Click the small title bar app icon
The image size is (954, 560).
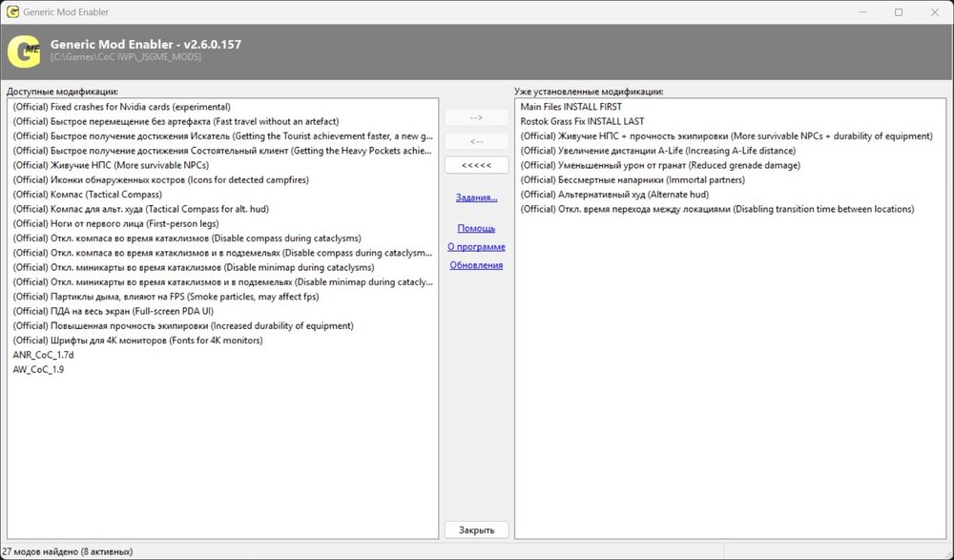click(12, 11)
